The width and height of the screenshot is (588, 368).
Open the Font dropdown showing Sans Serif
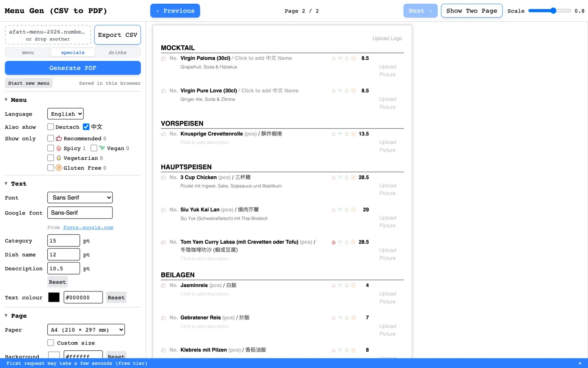(80, 198)
